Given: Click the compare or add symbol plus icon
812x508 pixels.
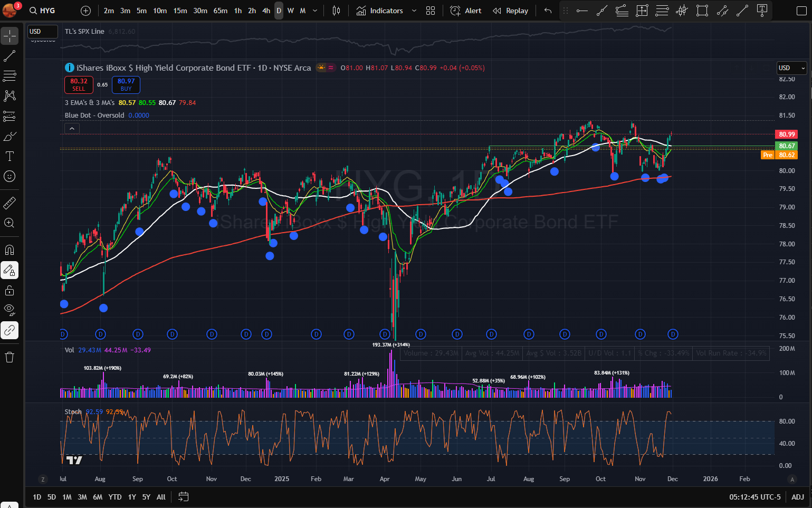Looking at the screenshot, I should 86,11.
